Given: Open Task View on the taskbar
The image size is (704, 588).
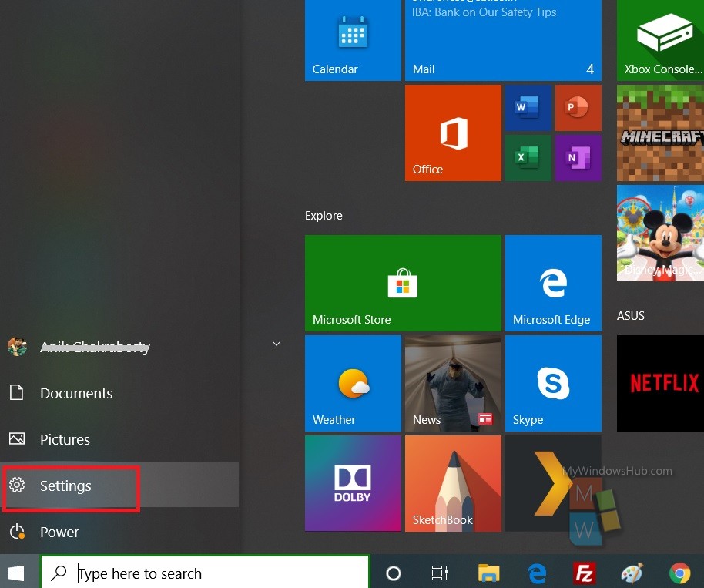Looking at the screenshot, I should tap(440, 573).
